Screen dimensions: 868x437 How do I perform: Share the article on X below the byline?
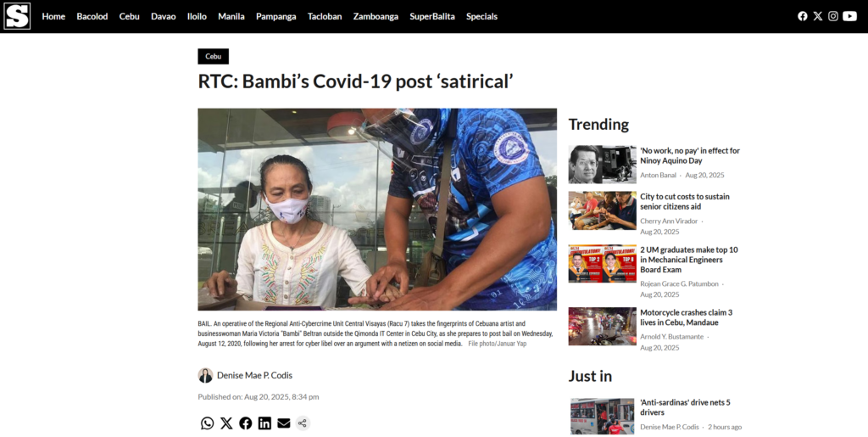click(226, 423)
